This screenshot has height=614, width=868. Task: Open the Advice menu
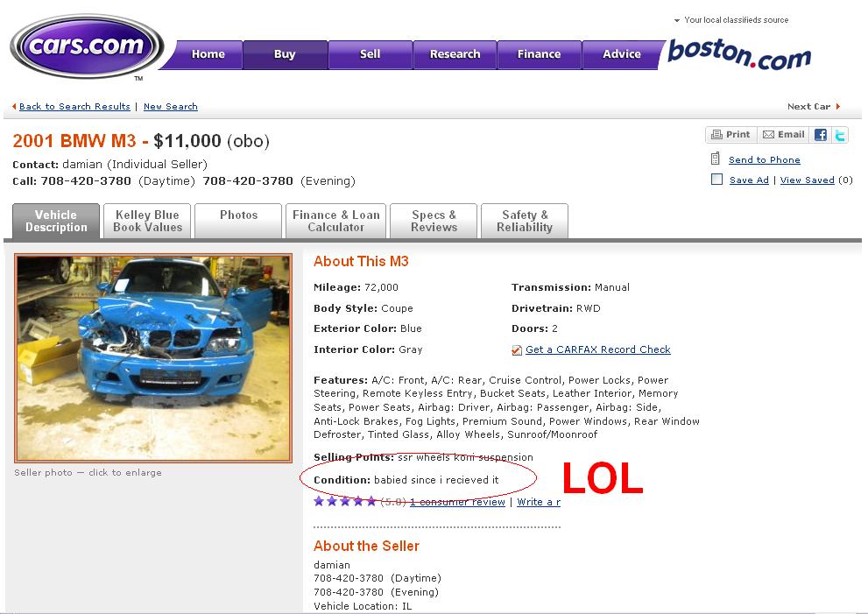click(622, 54)
